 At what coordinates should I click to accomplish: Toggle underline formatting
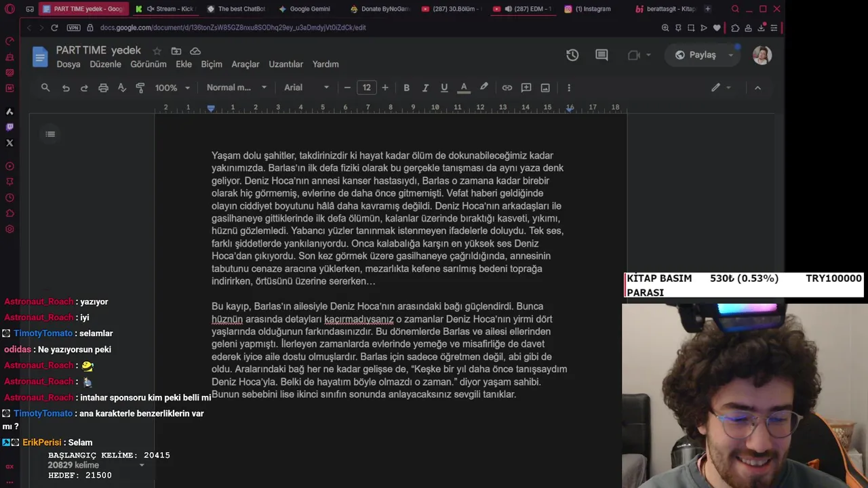click(444, 87)
